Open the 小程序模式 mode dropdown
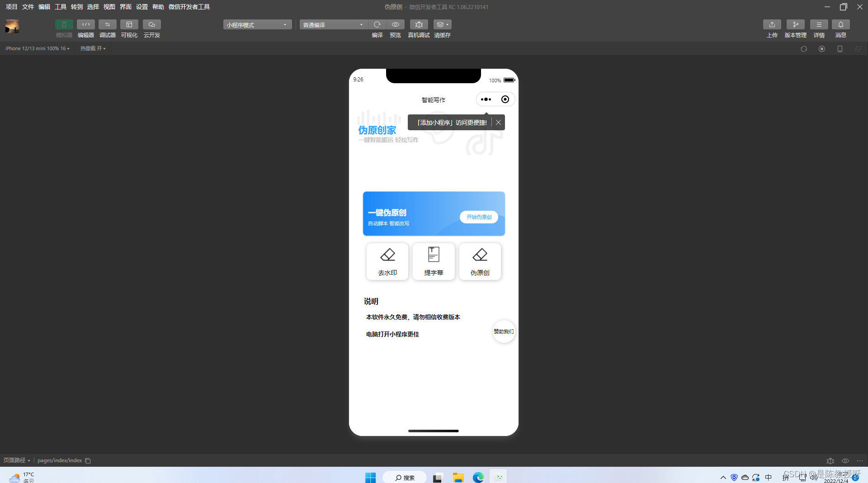 [x=257, y=24]
